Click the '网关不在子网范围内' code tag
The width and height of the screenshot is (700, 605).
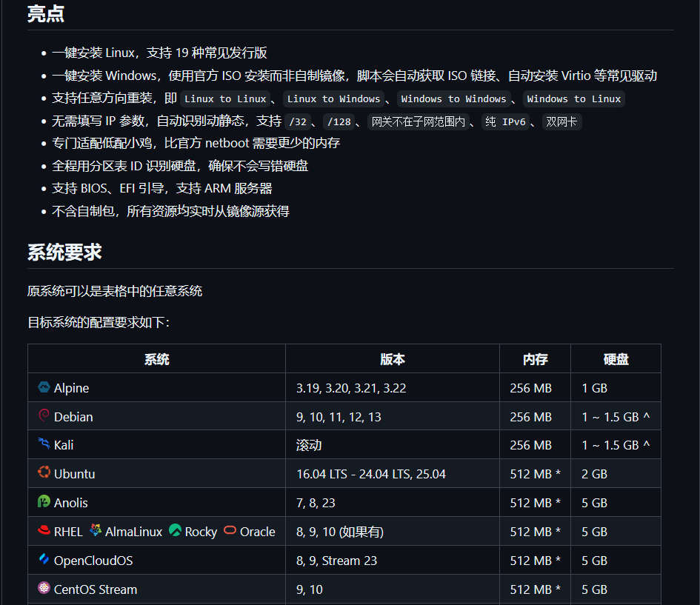[x=419, y=121]
